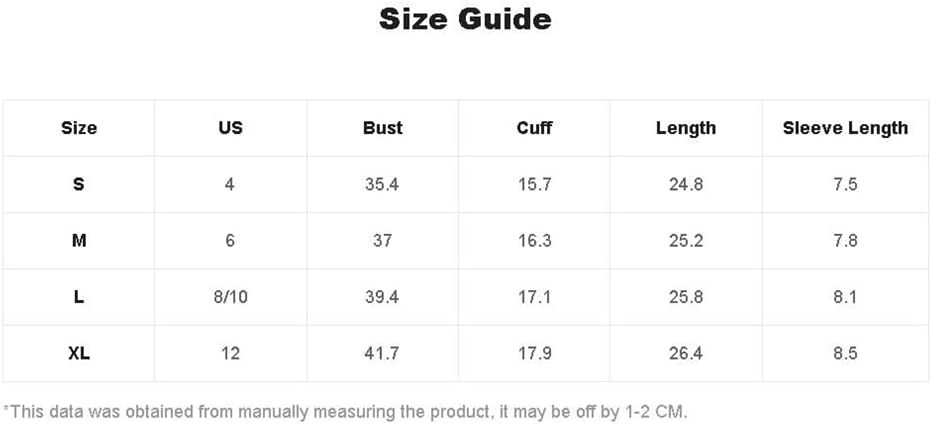Click the Length column header
Screen dimensions: 932x424
pyautogui.click(x=686, y=128)
